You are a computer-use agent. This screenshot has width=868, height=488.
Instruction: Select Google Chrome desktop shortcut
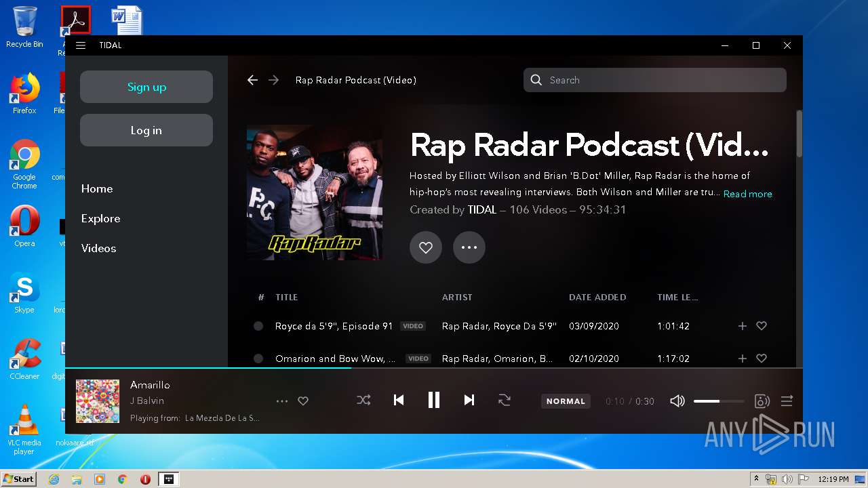click(x=24, y=164)
